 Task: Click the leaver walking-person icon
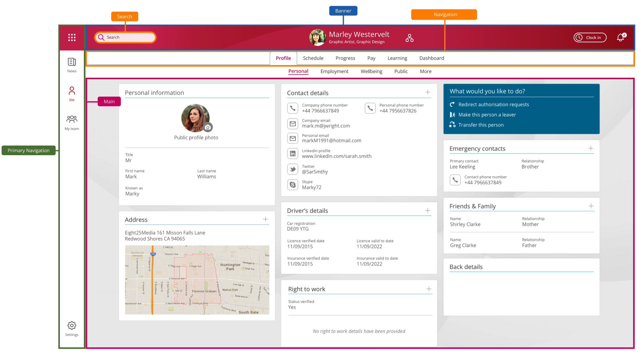point(452,114)
